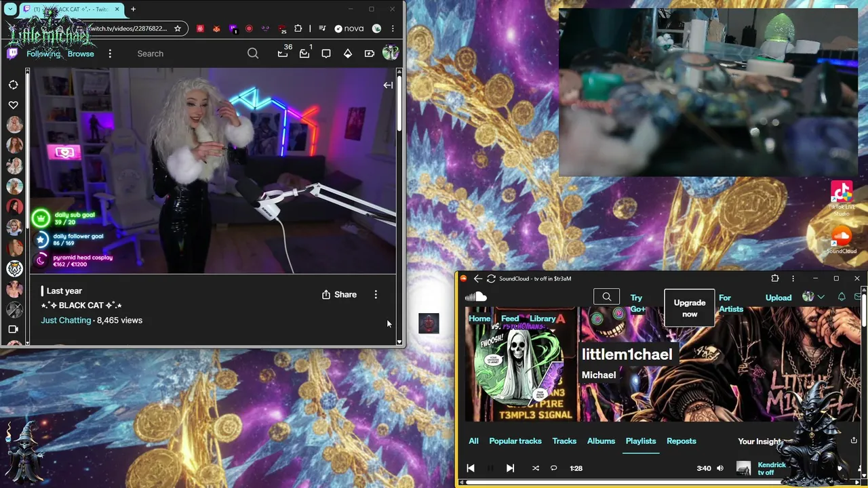Viewport: 868px width, 488px height.
Task: Open SoundCloud Library tab
Action: click(x=542, y=319)
